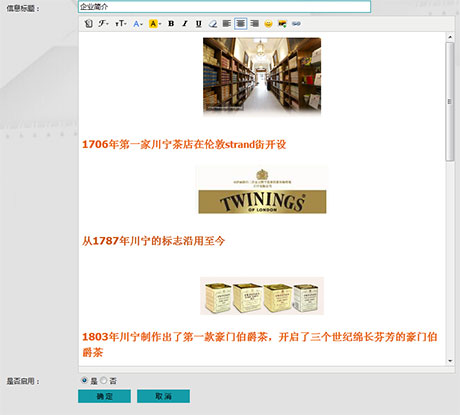Select the tea shop interior photo
The height and width of the screenshot is (415, 460).
click(x=262, y=77)
